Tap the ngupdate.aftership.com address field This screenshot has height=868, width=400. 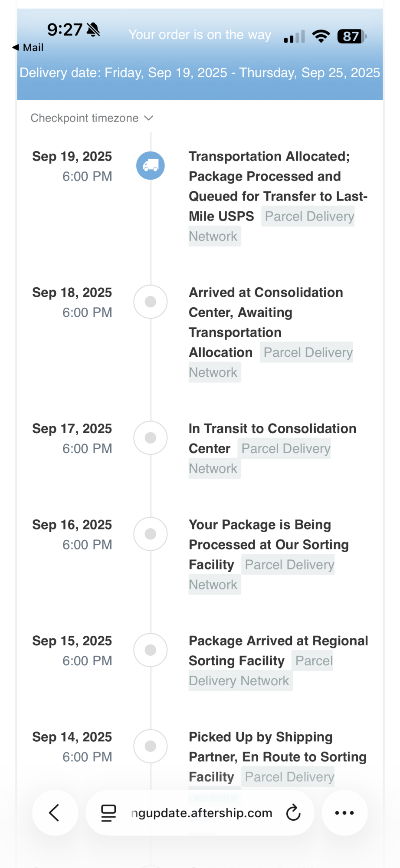[x=202, y=813]
